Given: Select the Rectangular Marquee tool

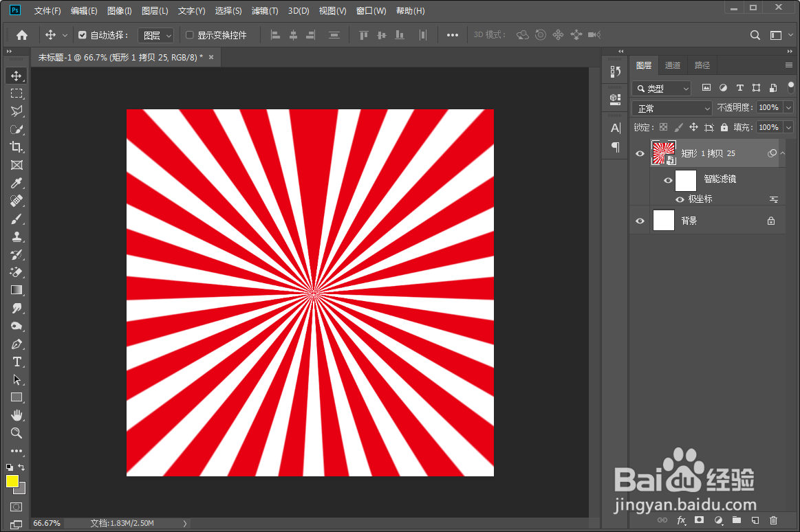Looking at the screenshot, I should [x=17, y=93].
